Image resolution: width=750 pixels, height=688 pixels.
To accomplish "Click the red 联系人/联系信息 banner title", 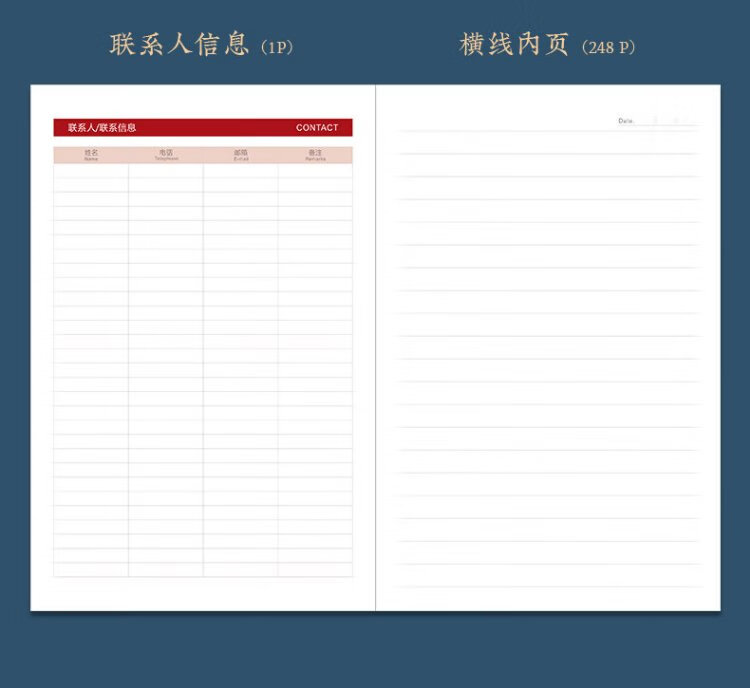I will [x=102, y=128].
